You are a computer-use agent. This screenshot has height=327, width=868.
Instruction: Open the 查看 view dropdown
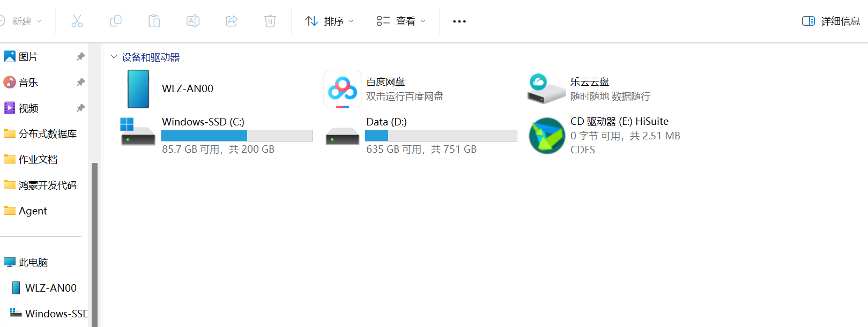401,21
